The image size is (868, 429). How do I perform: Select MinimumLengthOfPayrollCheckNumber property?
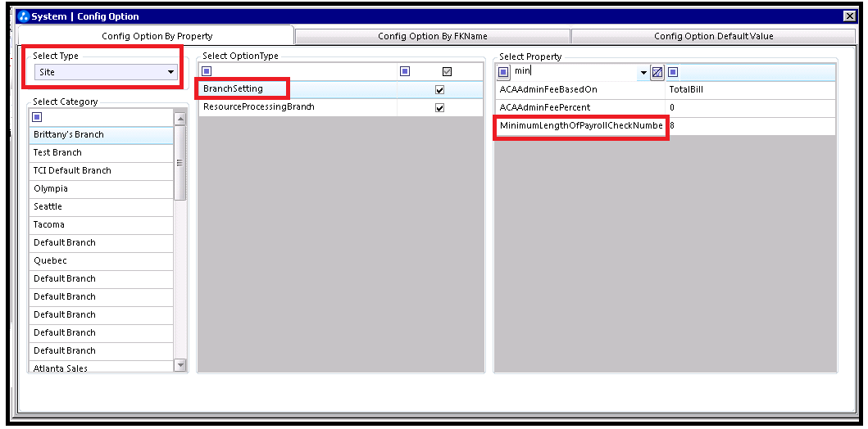coord(580,126)
